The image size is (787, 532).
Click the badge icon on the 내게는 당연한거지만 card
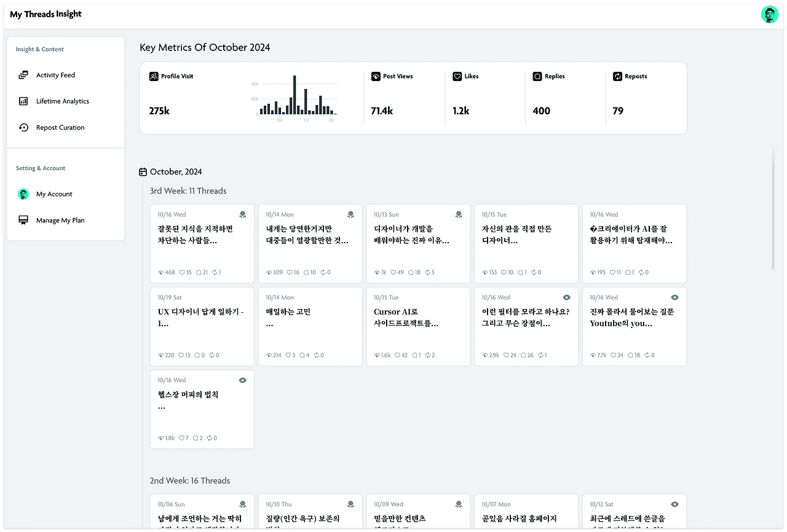click(350, 214)
